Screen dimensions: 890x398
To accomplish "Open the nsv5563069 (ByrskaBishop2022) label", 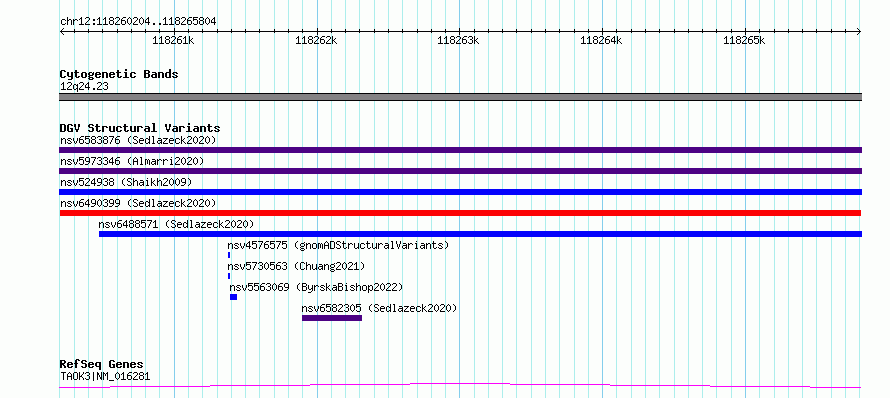I will point(316,287).
